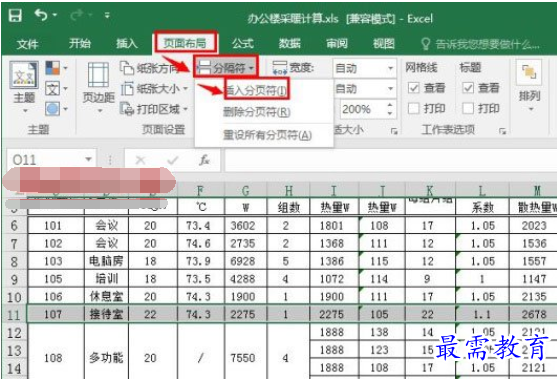Click the 系数 header cell
557x379 pixels.
[482, 207]
